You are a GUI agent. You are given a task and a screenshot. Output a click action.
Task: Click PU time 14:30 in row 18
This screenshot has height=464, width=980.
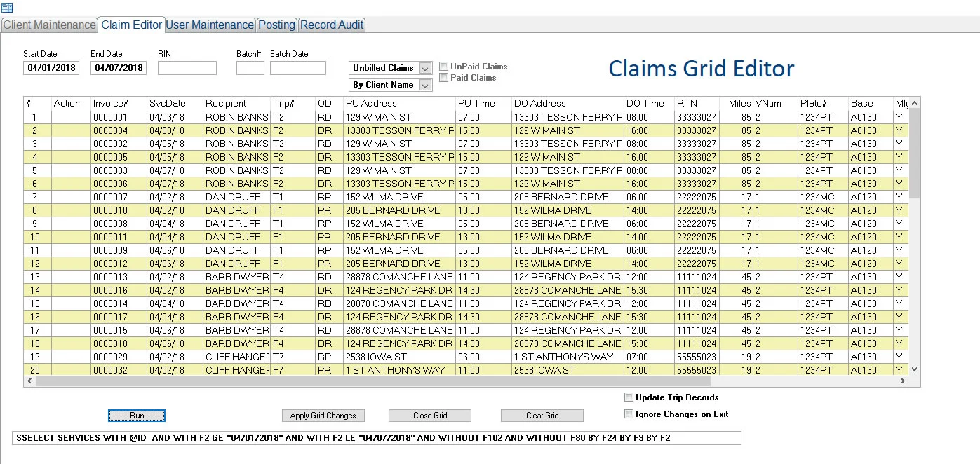tap(483, 343)
